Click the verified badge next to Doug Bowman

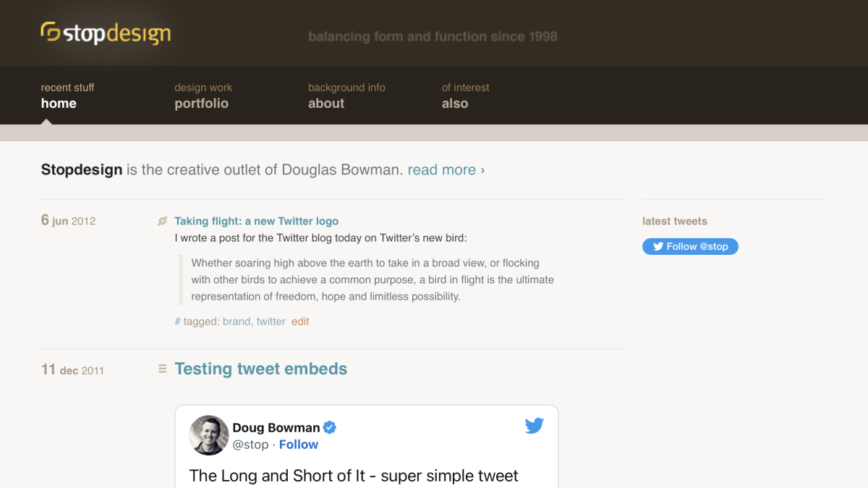[329, 427]
